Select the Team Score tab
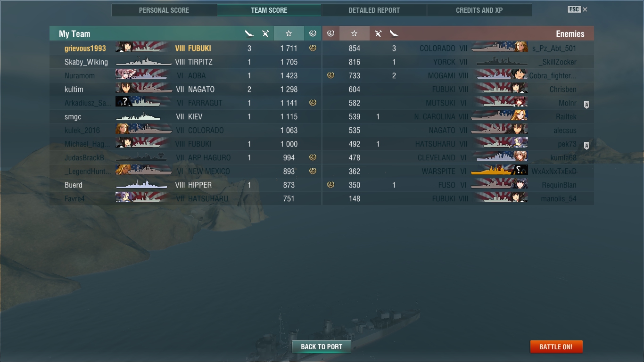The height and width of the screenshot is (362, 644). (269, 10)
